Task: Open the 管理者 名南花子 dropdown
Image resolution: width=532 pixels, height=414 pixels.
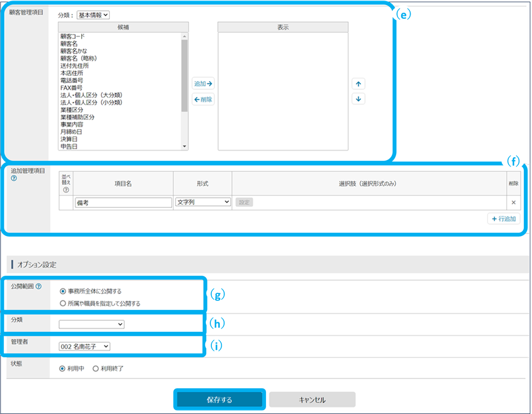Action: (85, 346)
